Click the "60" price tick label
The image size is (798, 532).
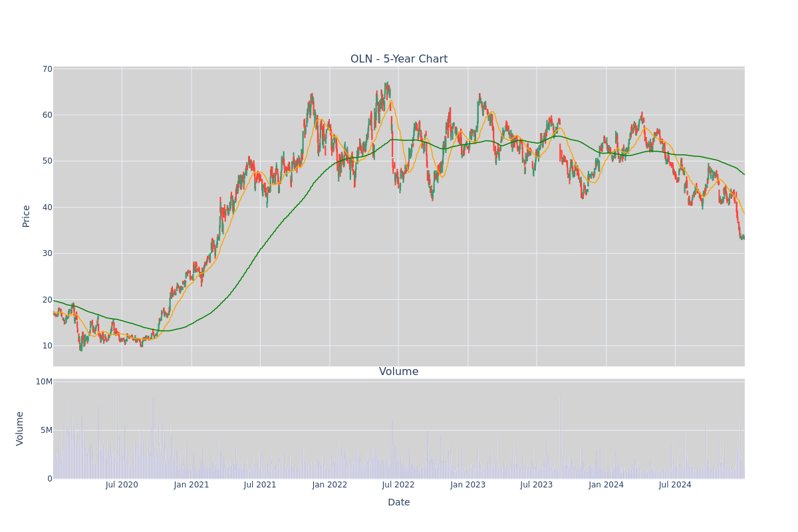(x=47, y=115)
